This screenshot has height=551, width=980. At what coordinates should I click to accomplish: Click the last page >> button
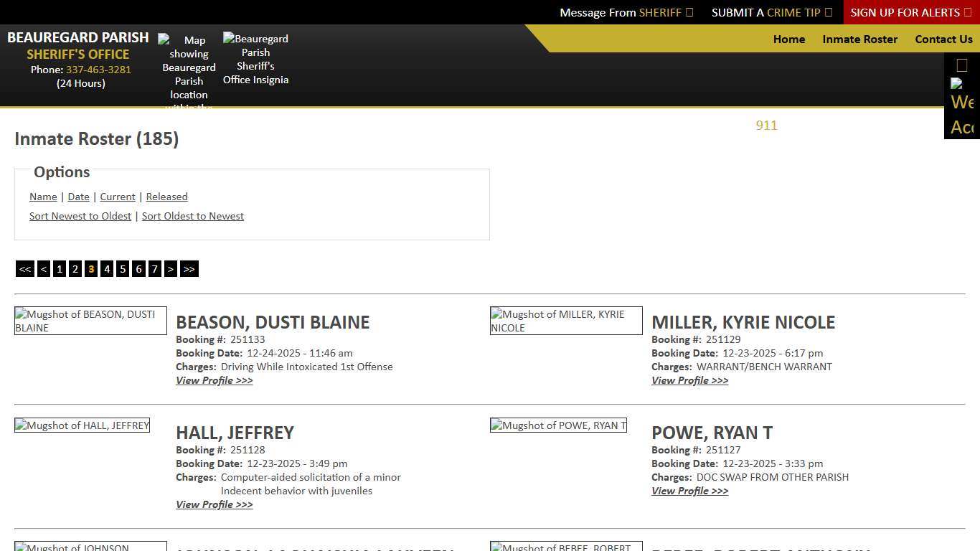(x=189, y=268)
